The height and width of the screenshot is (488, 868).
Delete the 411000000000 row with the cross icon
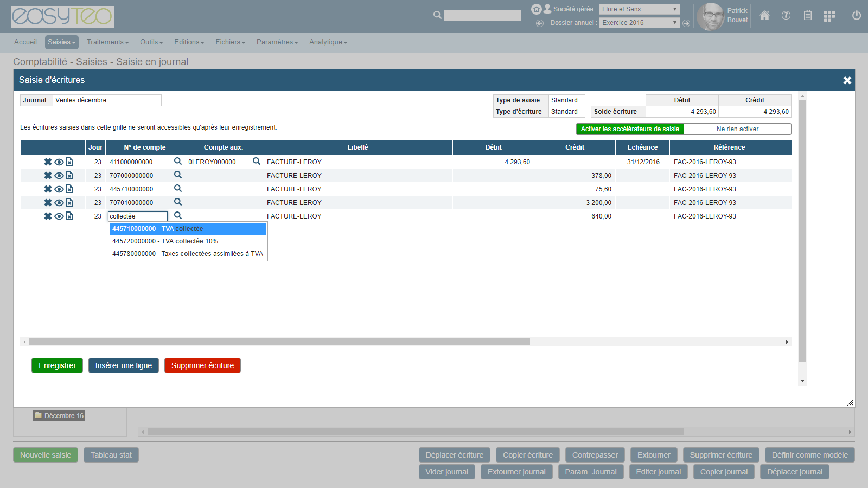pyautogui.click(x=48, y=162)
